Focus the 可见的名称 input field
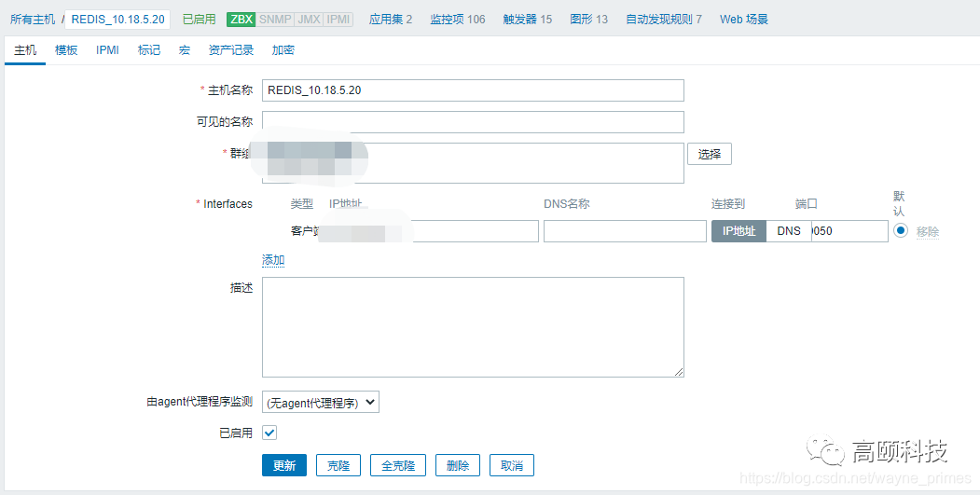980x495 pixels. pos(473,122)
